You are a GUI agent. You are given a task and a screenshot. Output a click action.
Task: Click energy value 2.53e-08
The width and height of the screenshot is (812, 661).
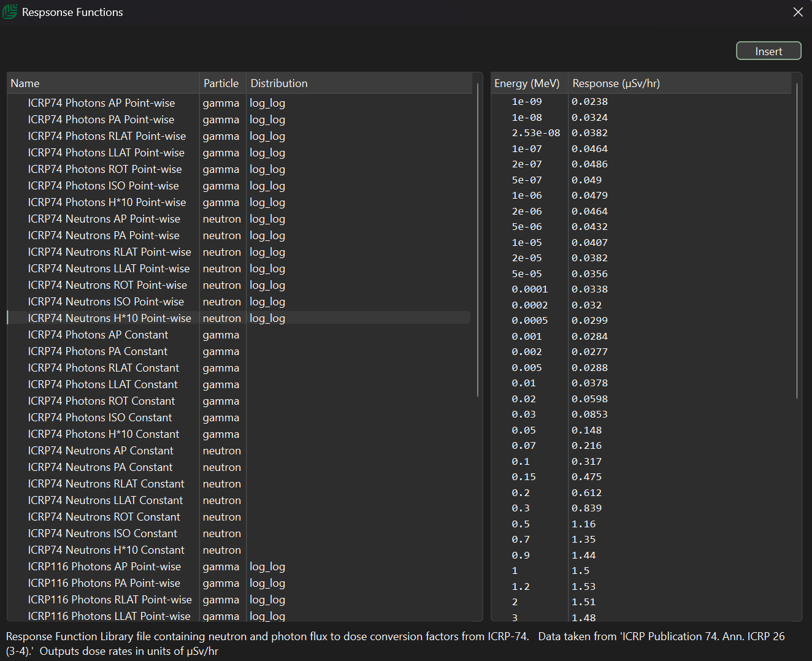(536, 133)
